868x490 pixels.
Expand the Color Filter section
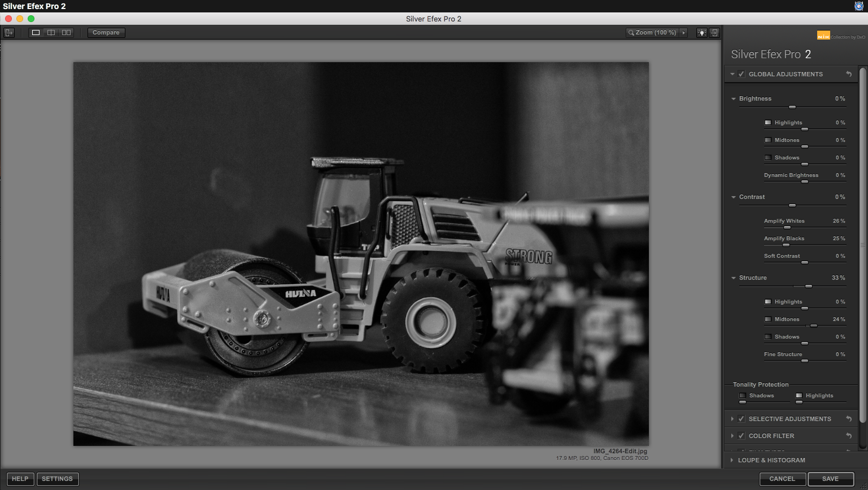click(x=732, y=436)
